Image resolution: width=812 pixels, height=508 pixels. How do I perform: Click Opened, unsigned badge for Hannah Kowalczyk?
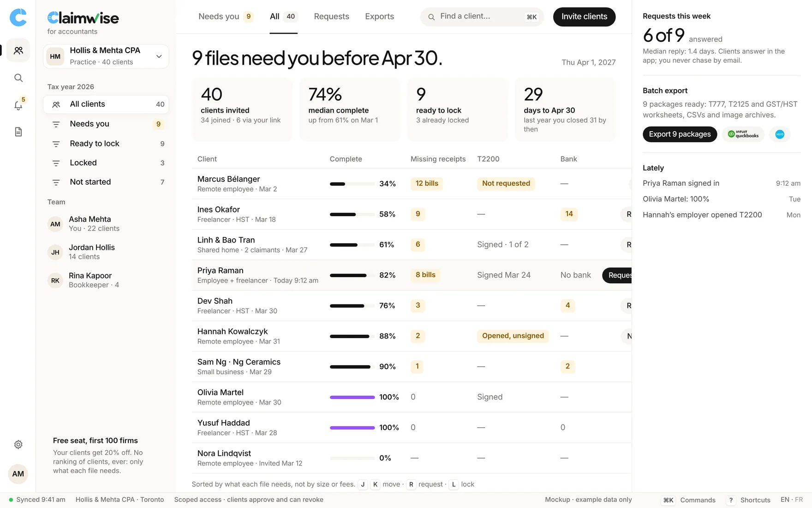(x=513, y=336)
